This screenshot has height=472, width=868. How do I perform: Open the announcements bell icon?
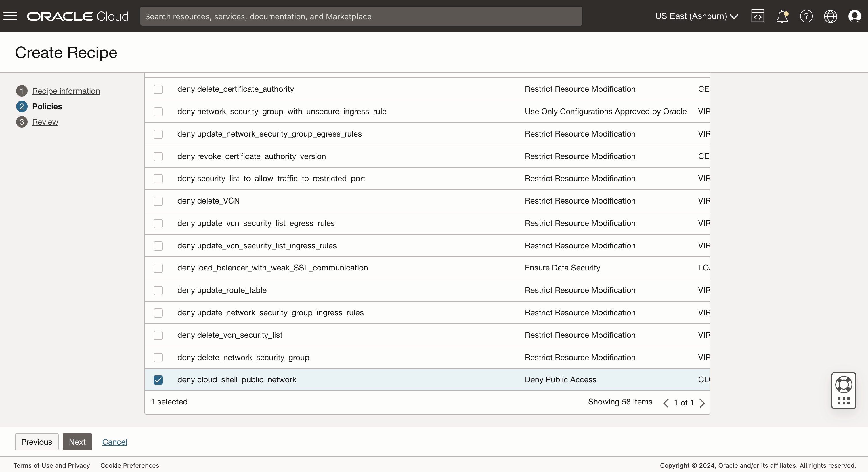(x=782, y=16)
